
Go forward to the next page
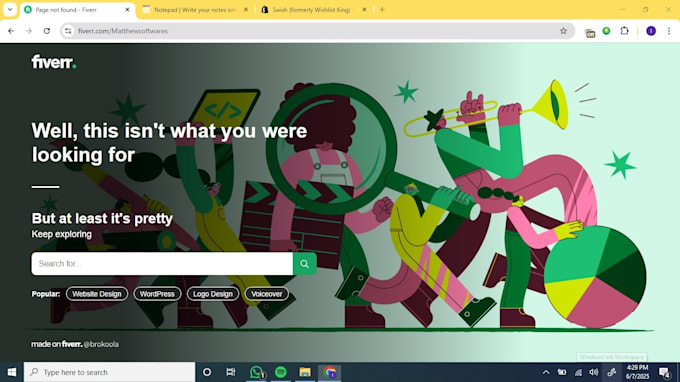tap(29, 31)
